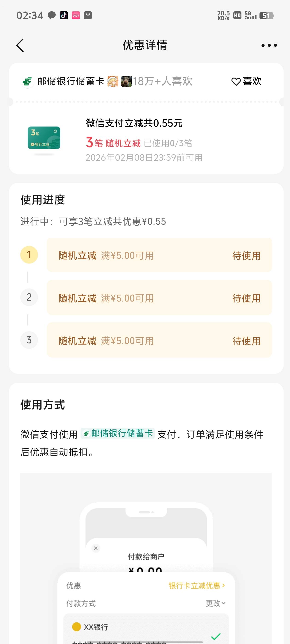Tap the heart icon to like
This screenshot has height=644, width=290.
click(236, 81)
